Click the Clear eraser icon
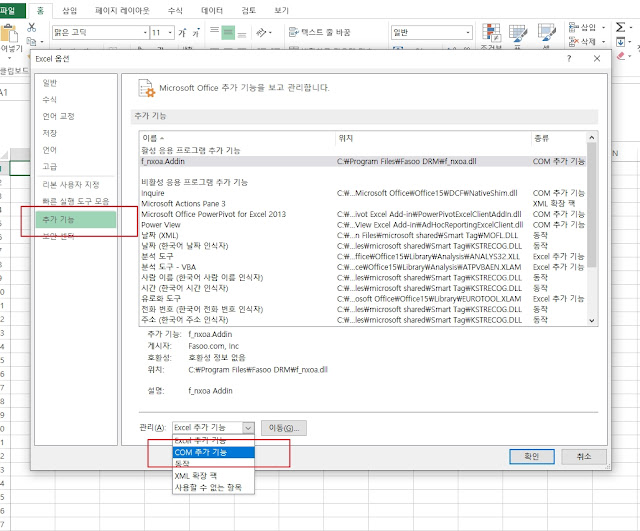Image resolution: width=640 pixels, height=531 pixels. (621, 56)
